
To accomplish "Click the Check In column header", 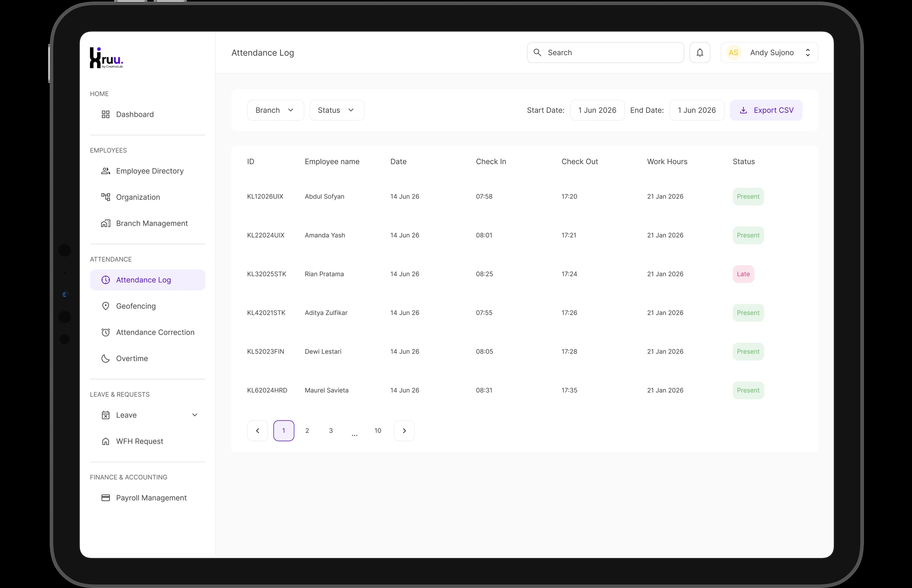I will coord(491,161).
